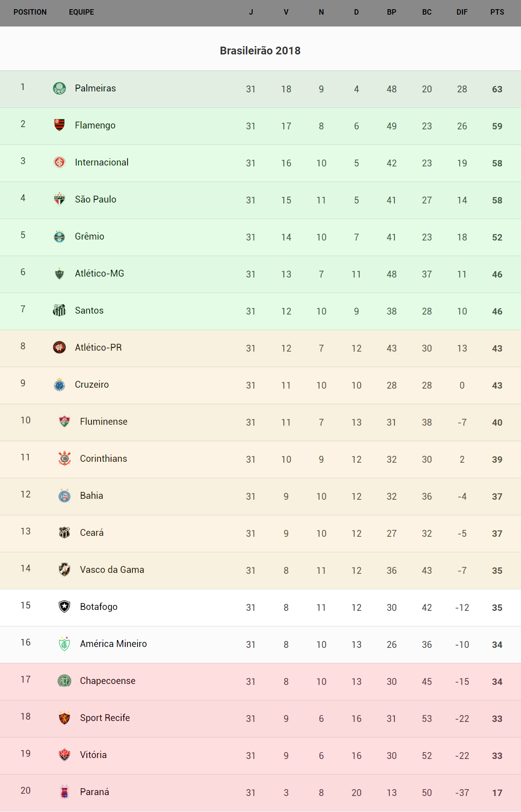Click the Chapecoense club crest
Image resolution: width=521 pixels, height=812 pixels.
coord(64,681)
